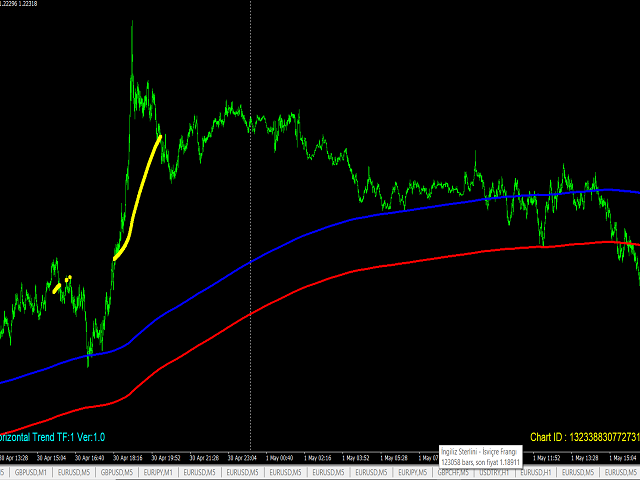Click the 30 Apr 15:04 time label

[x=51, y=458]
